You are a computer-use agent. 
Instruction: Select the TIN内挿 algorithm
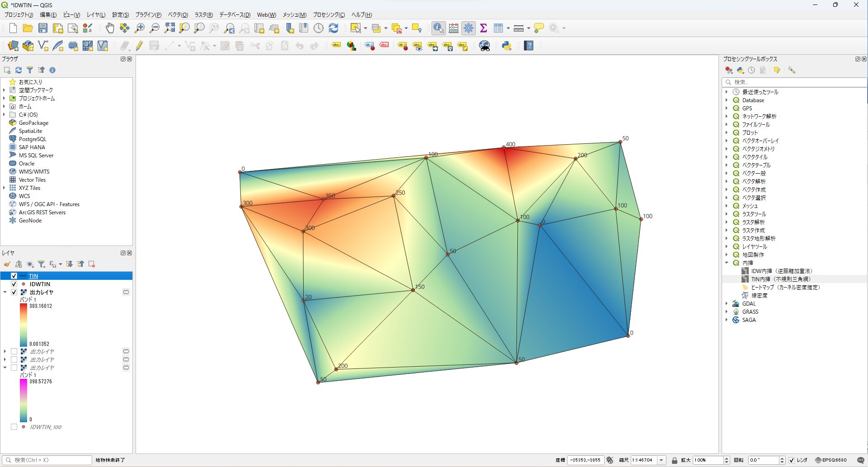point(780,279)
